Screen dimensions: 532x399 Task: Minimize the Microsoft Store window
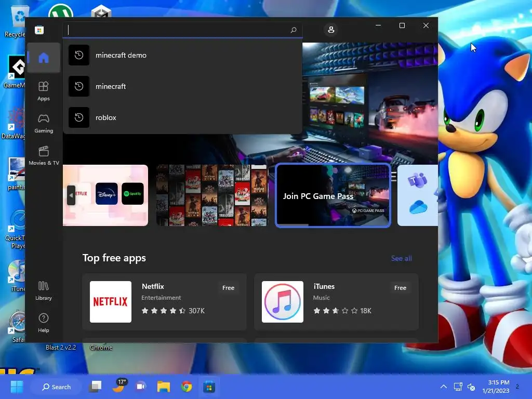tap(378, 25)
